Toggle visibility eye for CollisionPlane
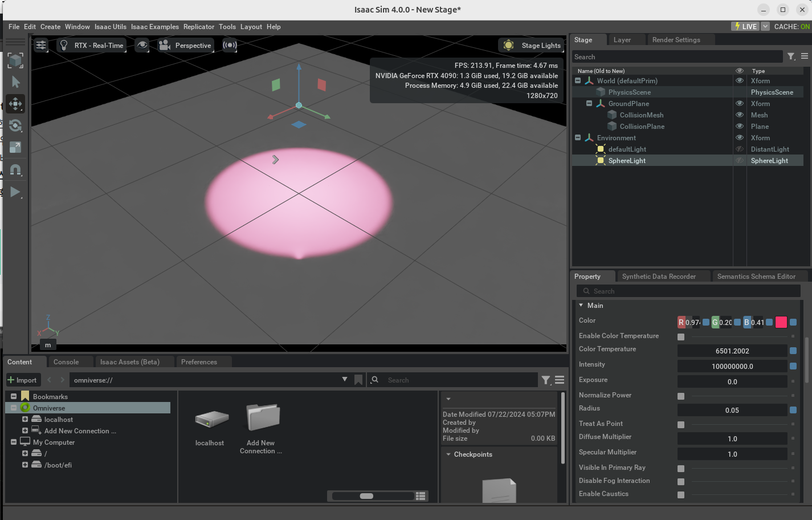Viewport: 812px width, 520px height. click(740, 127)
